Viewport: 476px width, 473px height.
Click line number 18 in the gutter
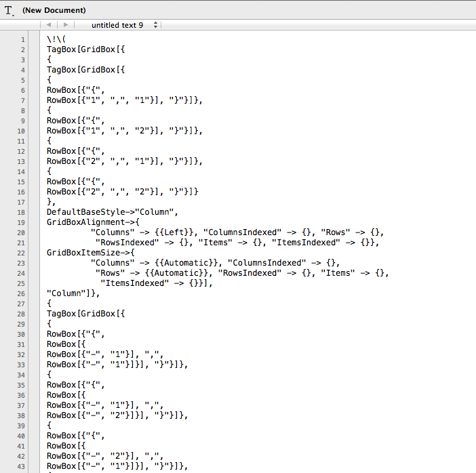pos(22,212)
